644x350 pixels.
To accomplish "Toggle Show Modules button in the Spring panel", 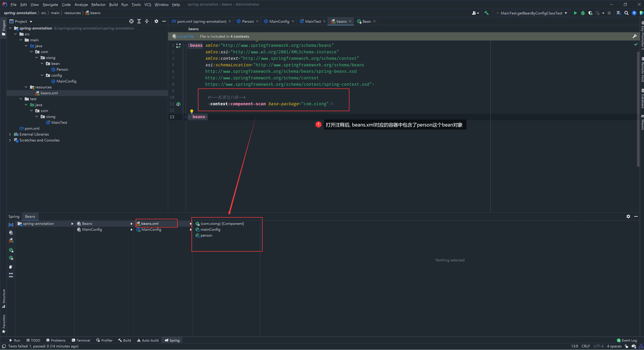I will pos(11,225).
